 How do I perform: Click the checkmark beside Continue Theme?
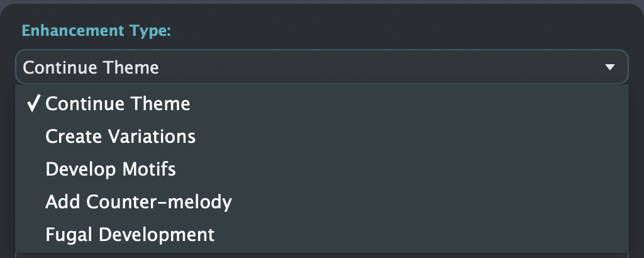click(33, 104)
